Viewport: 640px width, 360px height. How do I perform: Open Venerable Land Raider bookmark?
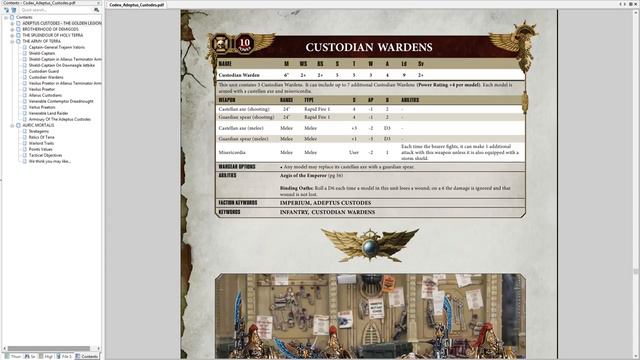coord(48,113)
